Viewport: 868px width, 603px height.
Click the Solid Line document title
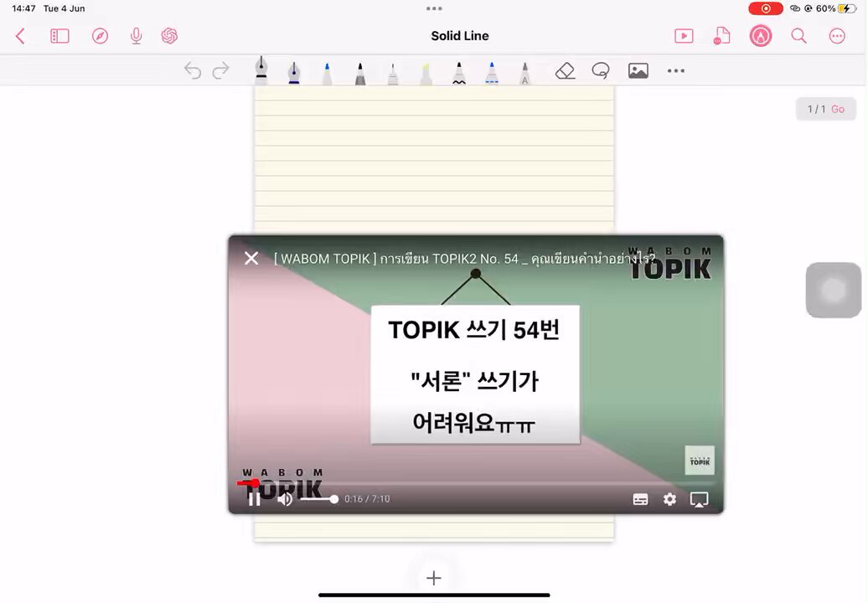pyautogui.click(x=460, y=36)
